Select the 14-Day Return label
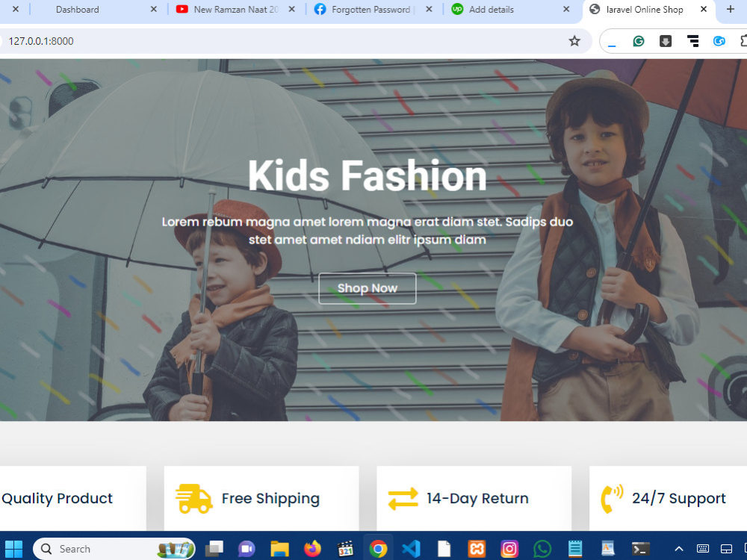This screenshot has height=560, width=747. pos(477,498)
